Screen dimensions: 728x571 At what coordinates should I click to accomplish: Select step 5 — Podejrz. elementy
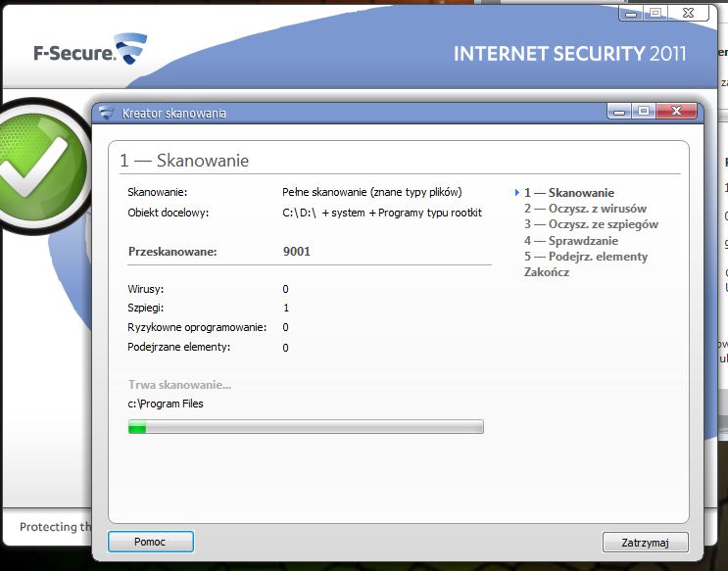pyautogui.click(x=586, y=257)
